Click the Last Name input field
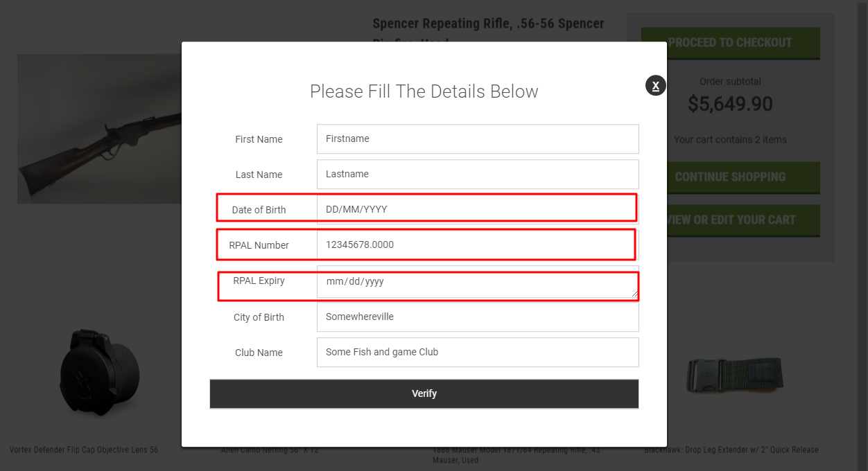This screenshot has width=868, height=471. [x=477, y=174]
